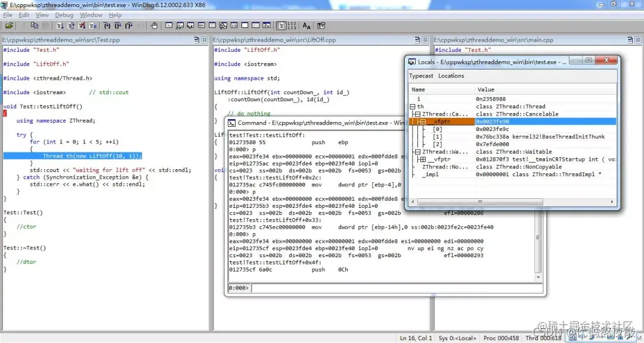644x343 pixels.
Task: Click the Options toolbar icon
Action: pos(321,26)
